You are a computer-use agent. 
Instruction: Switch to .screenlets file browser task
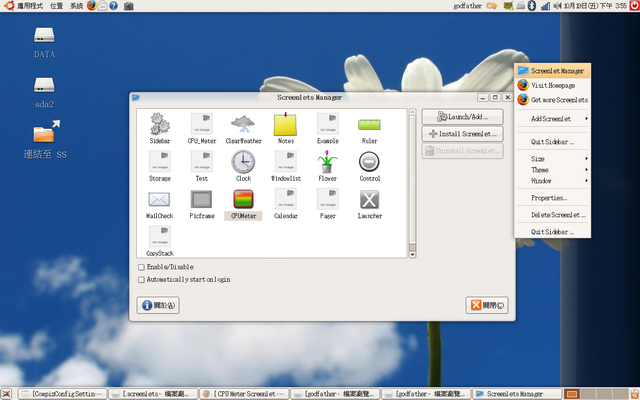153,394
